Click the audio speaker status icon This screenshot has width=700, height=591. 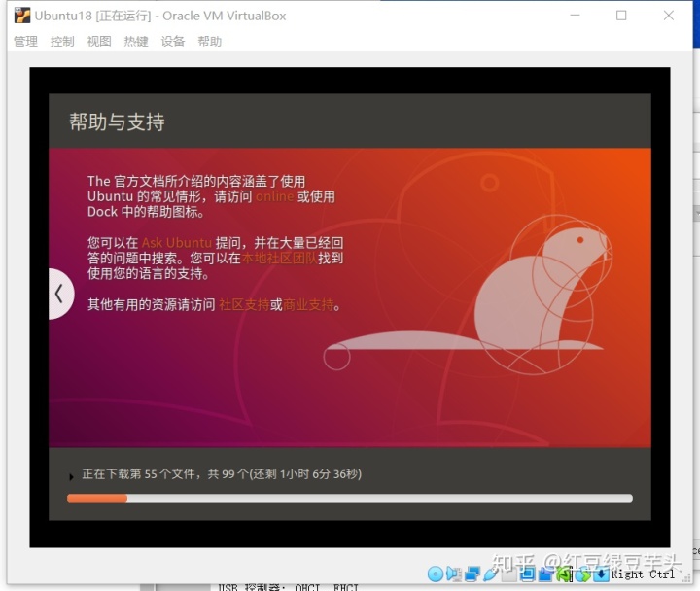click(x=454, y=574)
